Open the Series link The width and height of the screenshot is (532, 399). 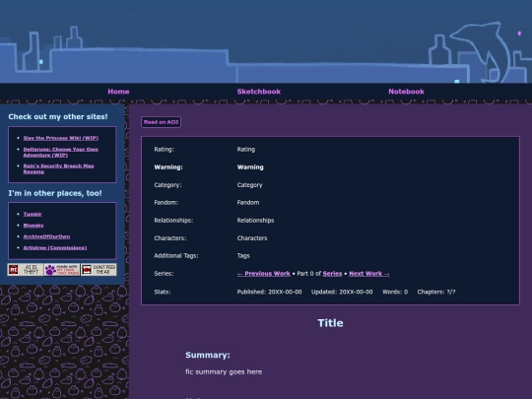click(332, 274)
